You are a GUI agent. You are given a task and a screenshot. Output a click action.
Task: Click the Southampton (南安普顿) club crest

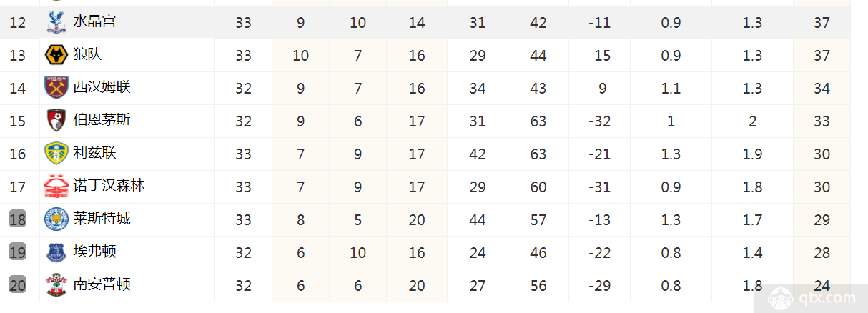tap(56, 285)
